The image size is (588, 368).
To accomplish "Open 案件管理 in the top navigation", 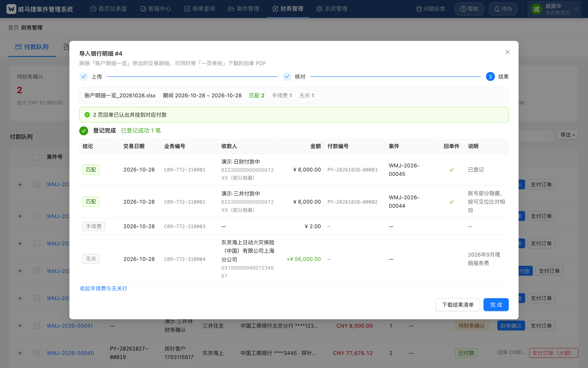I will 244,9.
